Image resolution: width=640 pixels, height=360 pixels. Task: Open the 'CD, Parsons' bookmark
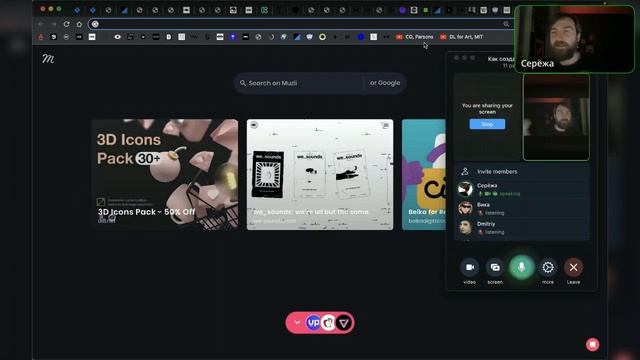pyautogui.click(x=415, y=37)
